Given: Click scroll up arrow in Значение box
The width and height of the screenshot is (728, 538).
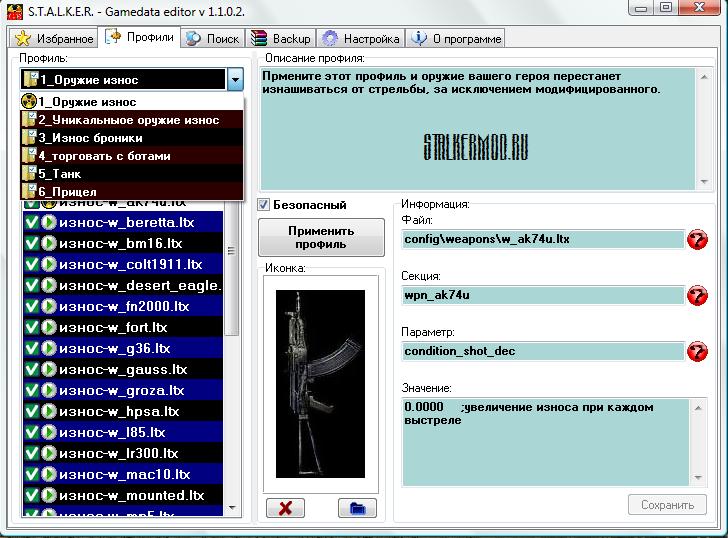Looking at the screenshot, I should (698, 408).
